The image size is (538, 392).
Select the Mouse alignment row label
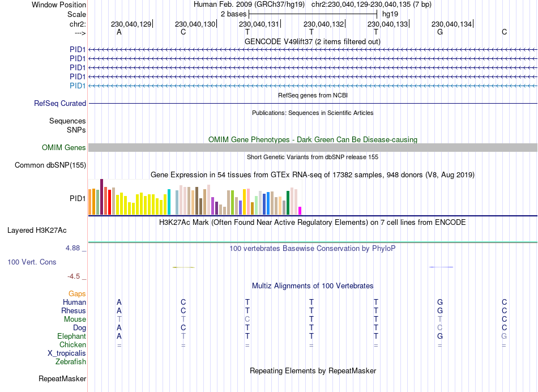click(75, 319)
